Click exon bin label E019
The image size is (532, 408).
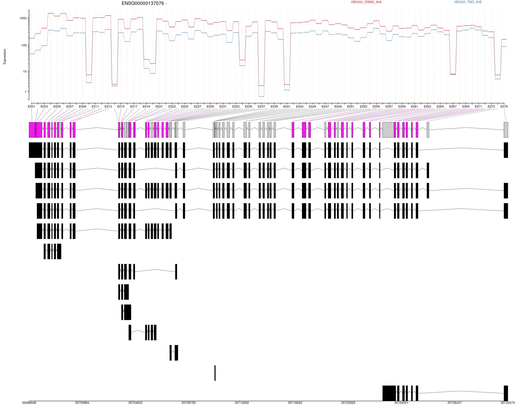pyautogui.click(x=146, y=107)
